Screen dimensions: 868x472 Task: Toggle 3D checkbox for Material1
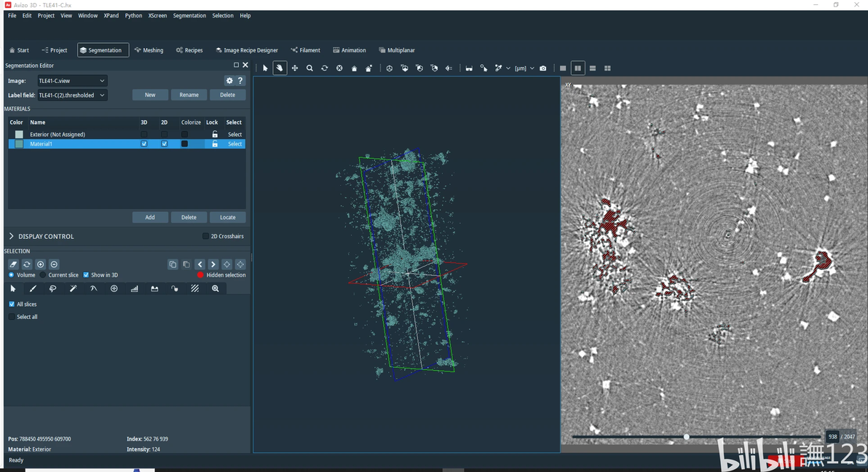[144, 144]
